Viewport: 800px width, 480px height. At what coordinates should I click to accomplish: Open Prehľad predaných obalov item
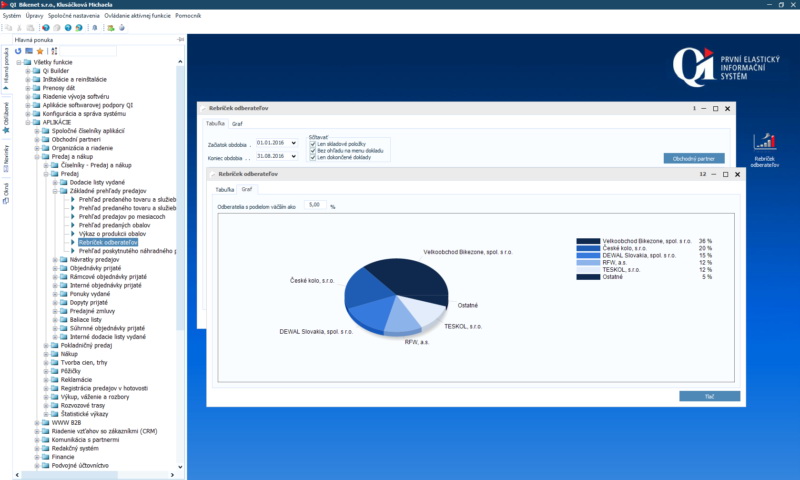click(x=114, y=225)
